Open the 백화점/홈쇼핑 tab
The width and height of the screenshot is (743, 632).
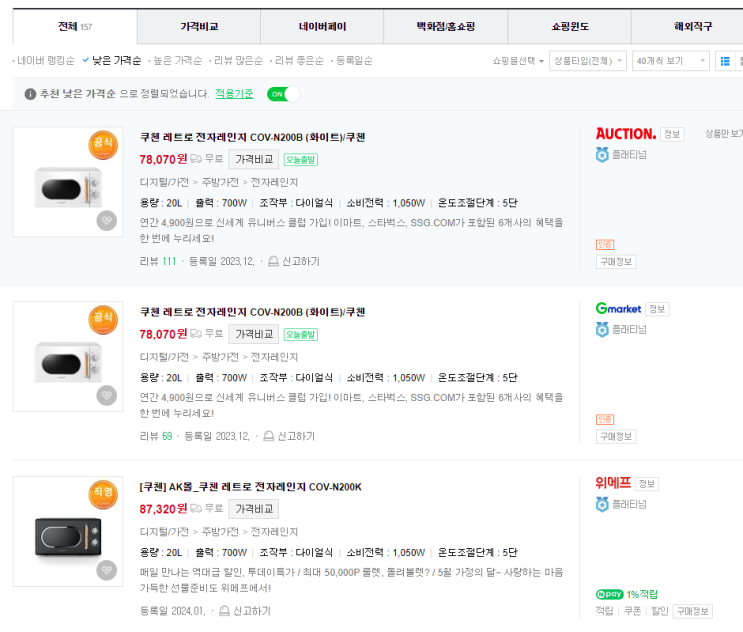point(445,27)
